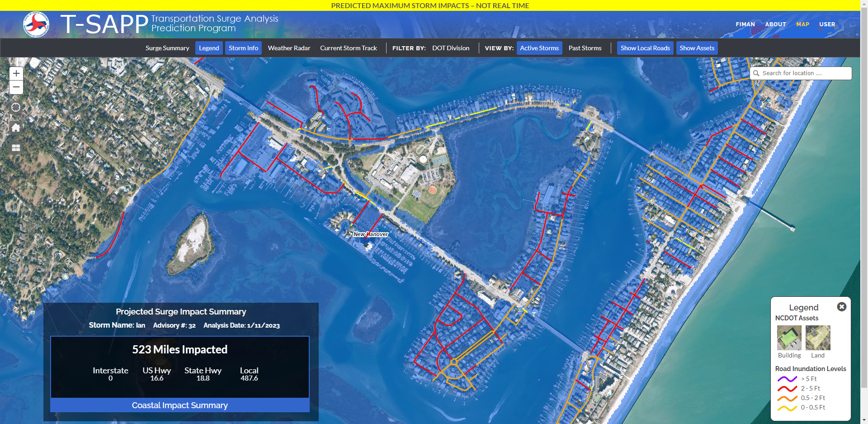Click the search magnifier icon
This screenshot has width=868, height=424.
click(x=756, y=73)
